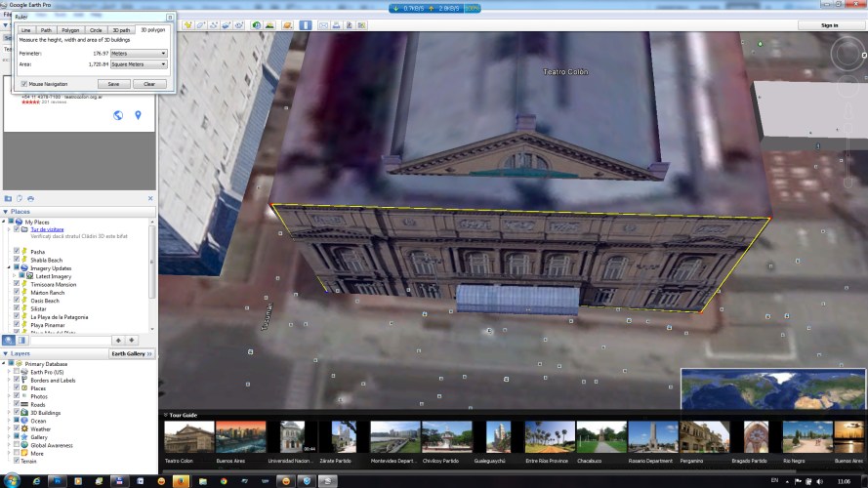This screenshot has height=488, width=868.
Task: Switch to the Polygon ruler tab
Action: pos(70,30)
